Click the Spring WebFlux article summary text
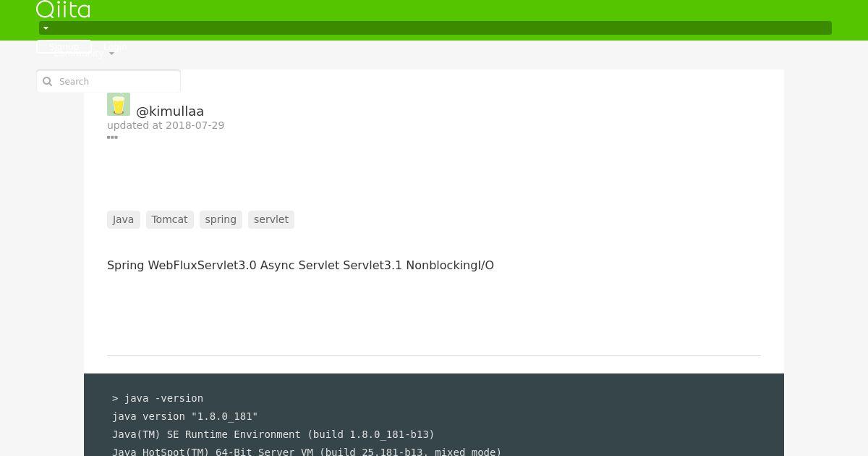Image resolution: width=868 pixels, height=456 pixels. click(300, 265)
